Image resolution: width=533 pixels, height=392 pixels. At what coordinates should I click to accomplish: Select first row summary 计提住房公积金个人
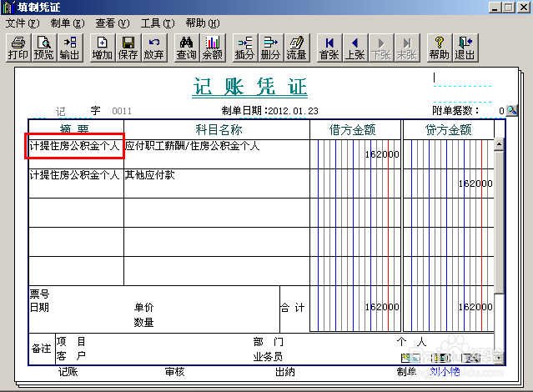(74, 146)
